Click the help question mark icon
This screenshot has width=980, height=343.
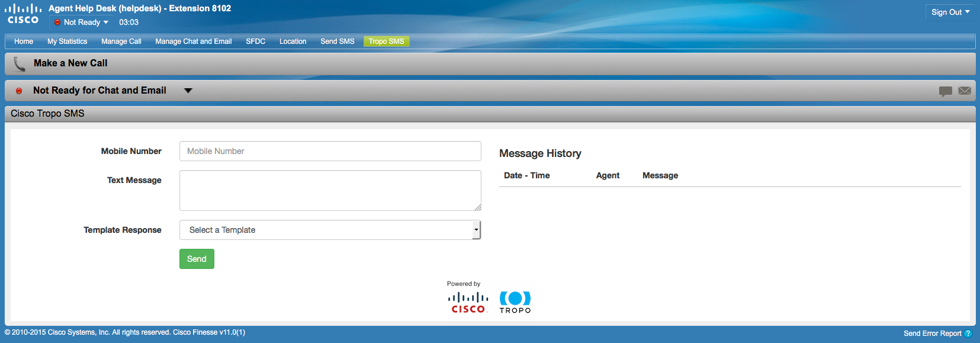[968, 334]
